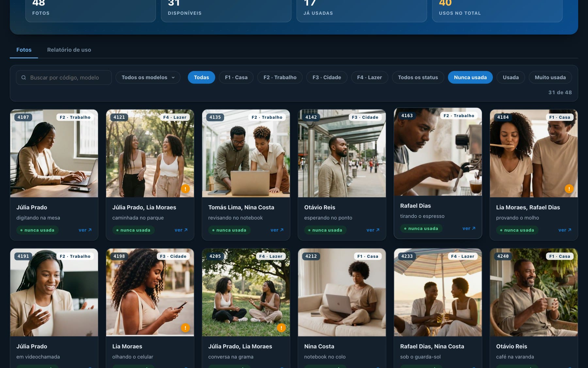Open the Relatório de uso tab
The width and height of the screenshot is (588, 368).
[x=69, y=50]
